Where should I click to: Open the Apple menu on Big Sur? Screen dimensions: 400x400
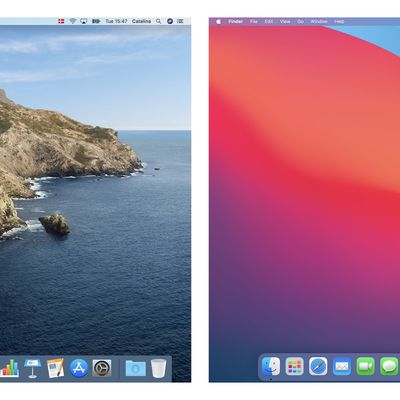tap(219, 22)
